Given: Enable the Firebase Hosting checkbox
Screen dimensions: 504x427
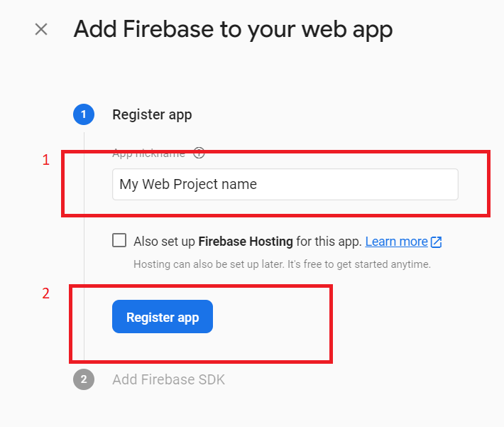Looking at the screenshot, I should click(119, 240).
